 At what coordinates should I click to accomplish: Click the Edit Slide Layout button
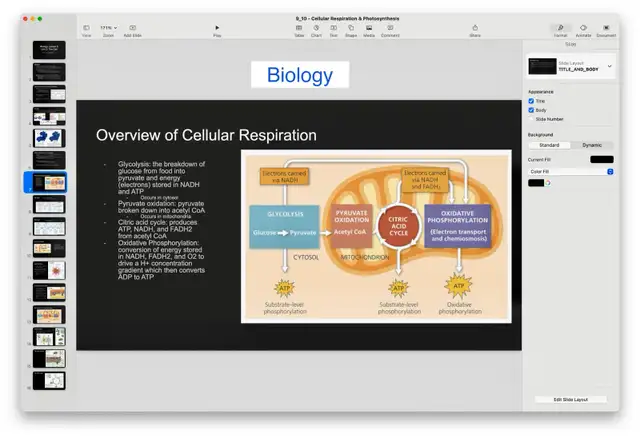point(571,400)
